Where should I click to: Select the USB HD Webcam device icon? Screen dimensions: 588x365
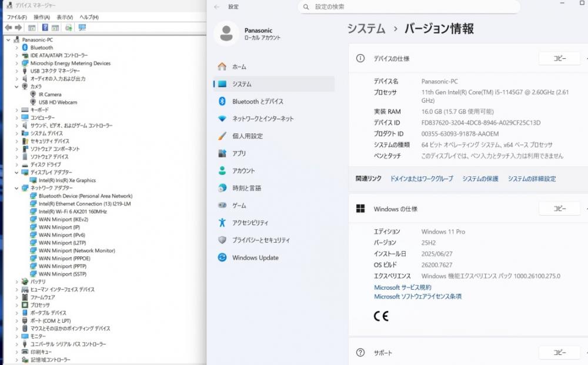[x=33, y=102]
